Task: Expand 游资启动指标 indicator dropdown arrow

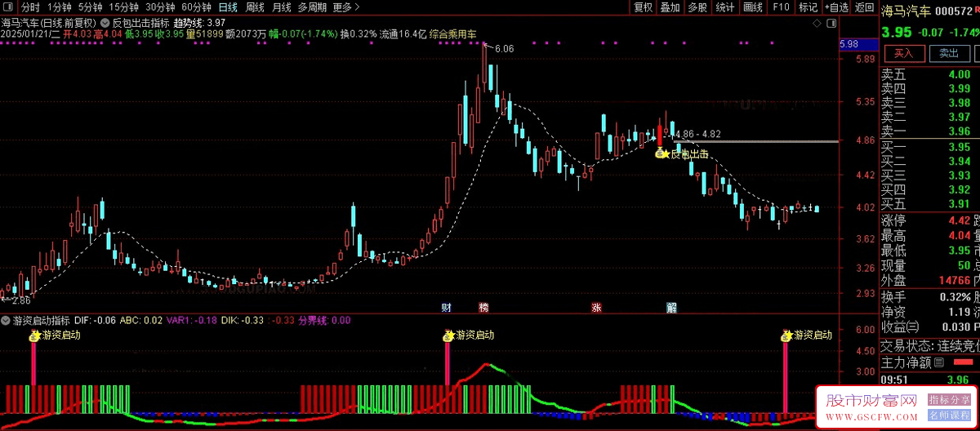Action: coord(6,321)
